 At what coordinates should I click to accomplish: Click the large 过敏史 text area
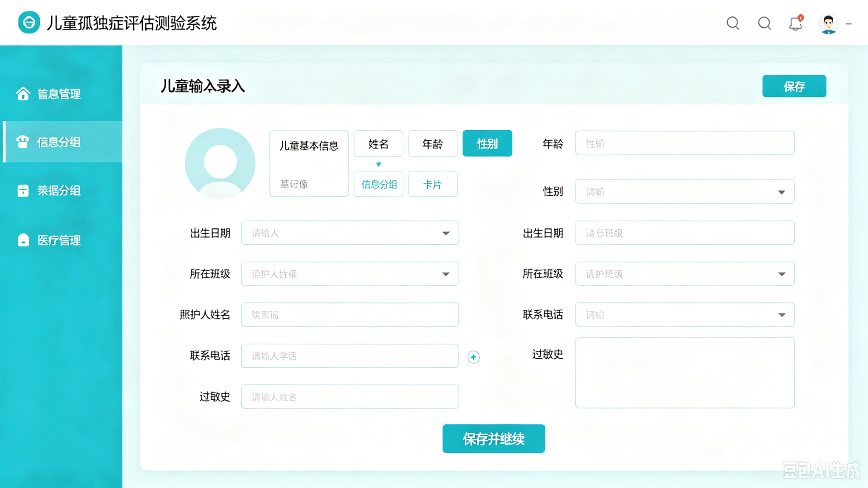point(684,373)
